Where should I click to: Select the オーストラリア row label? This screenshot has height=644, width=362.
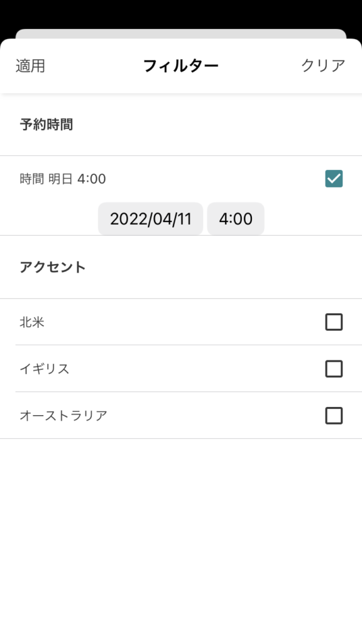point(63,416)
